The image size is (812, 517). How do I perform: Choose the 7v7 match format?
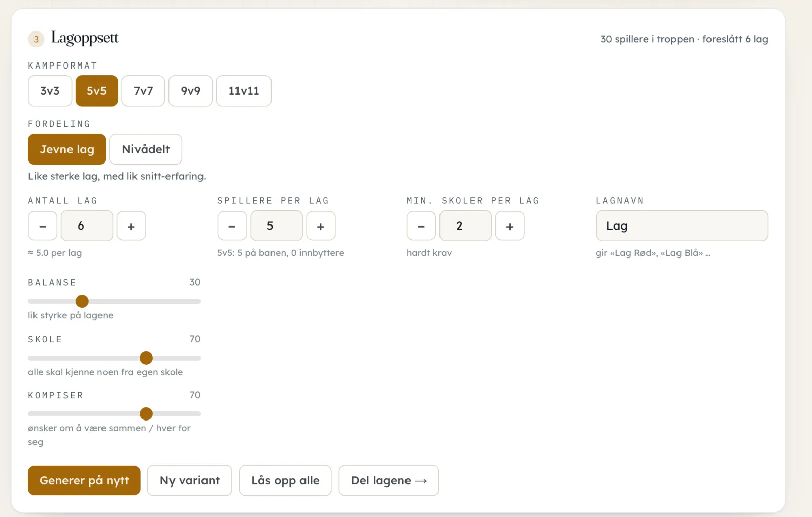point(143,91)
